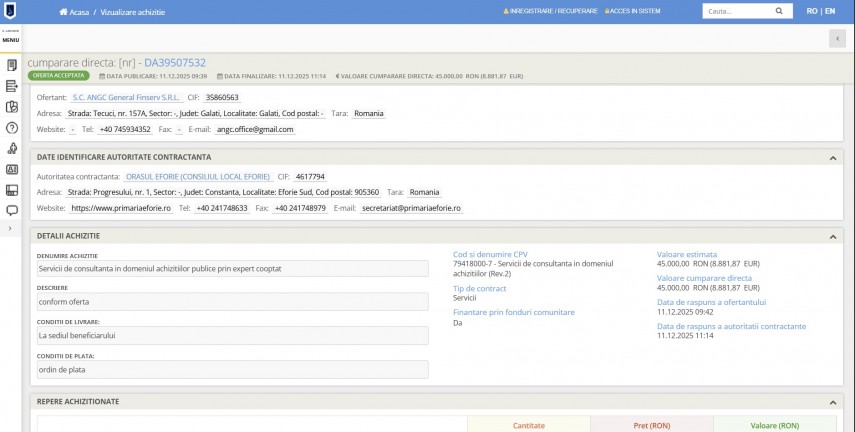The image size is (855, 432).
Task: Click the SEAP shield logo
Action: click(11, 11)
